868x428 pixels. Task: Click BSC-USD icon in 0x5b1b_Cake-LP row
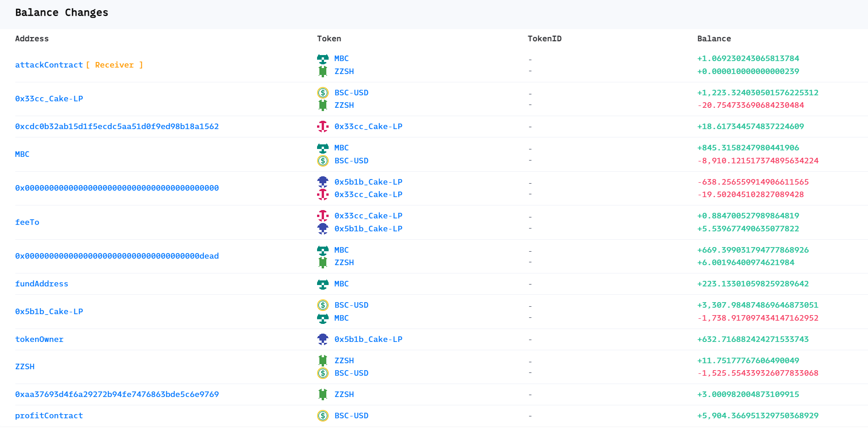coord(323,305)
